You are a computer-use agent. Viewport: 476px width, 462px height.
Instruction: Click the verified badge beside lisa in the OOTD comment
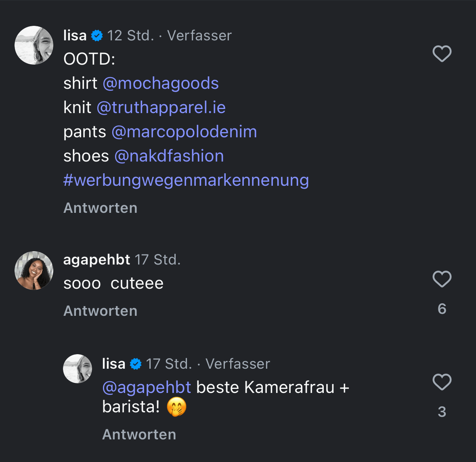coord(97,36)
